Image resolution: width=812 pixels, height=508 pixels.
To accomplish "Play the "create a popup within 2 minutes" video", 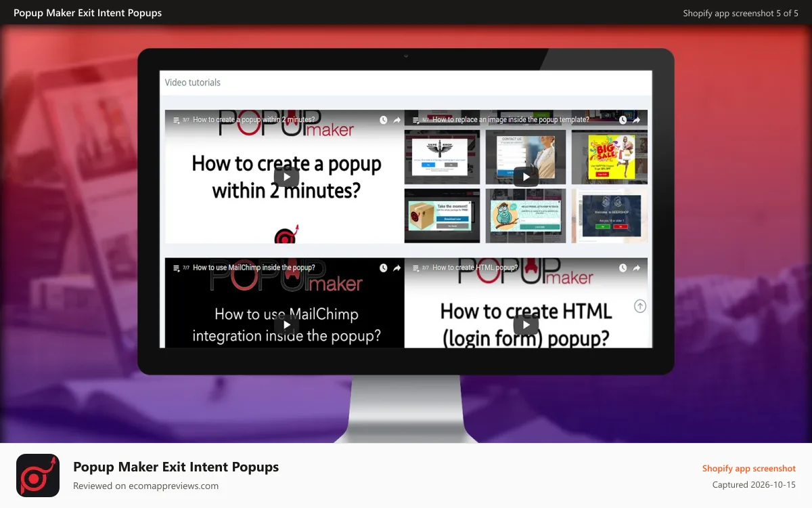I will click(x=287, y=177).
